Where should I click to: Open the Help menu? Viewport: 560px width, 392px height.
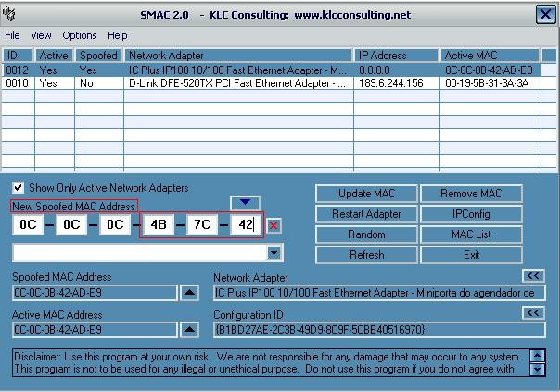point(118,35)
